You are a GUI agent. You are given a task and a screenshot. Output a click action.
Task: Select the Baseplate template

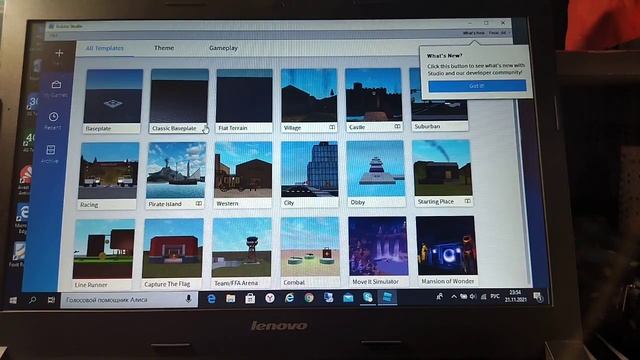point(113,101)
